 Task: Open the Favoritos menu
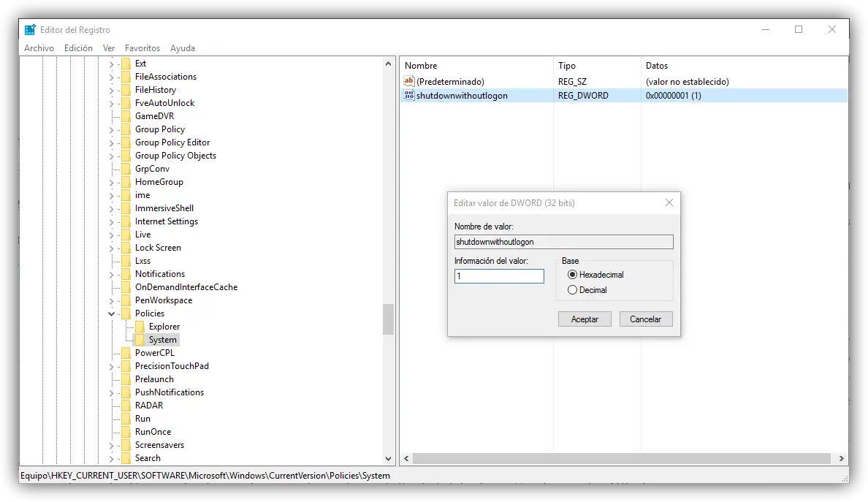coord(142,48)
